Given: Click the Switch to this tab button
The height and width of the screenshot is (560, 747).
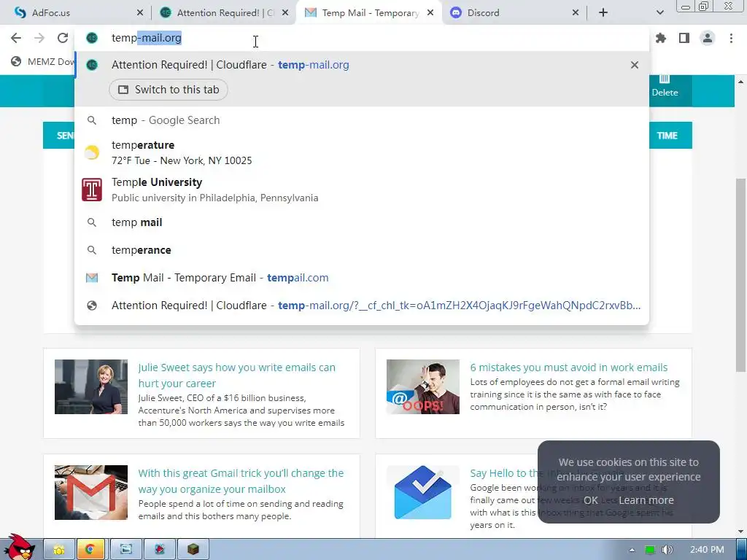Looking at the screenshot, I should [x=169, y=90].
